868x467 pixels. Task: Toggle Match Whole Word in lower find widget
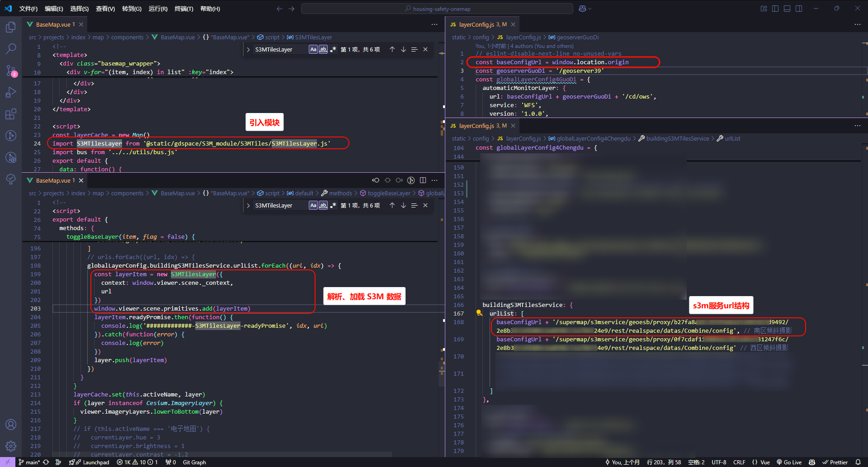click(x=323, y=205)
